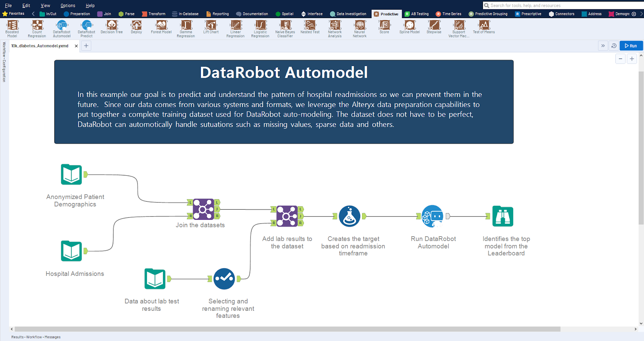Select the Browse node identifying top model

click(x=503, y=216)
